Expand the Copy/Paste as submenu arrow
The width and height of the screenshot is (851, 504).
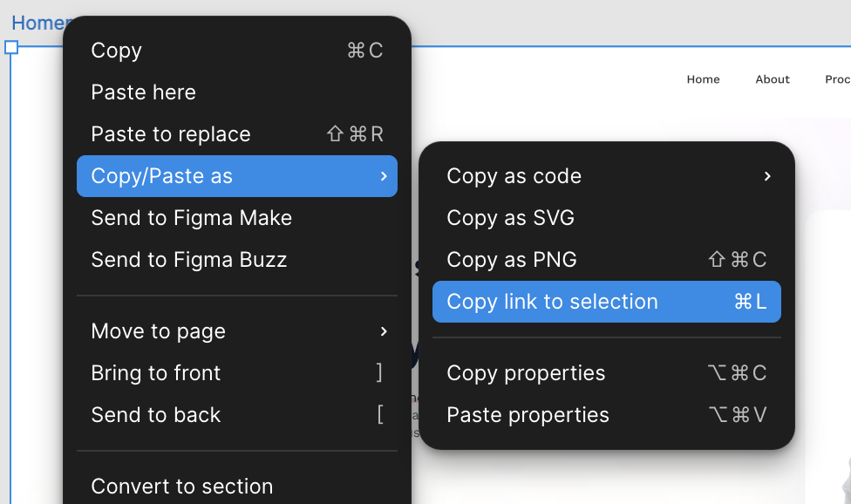click(383, 176)
